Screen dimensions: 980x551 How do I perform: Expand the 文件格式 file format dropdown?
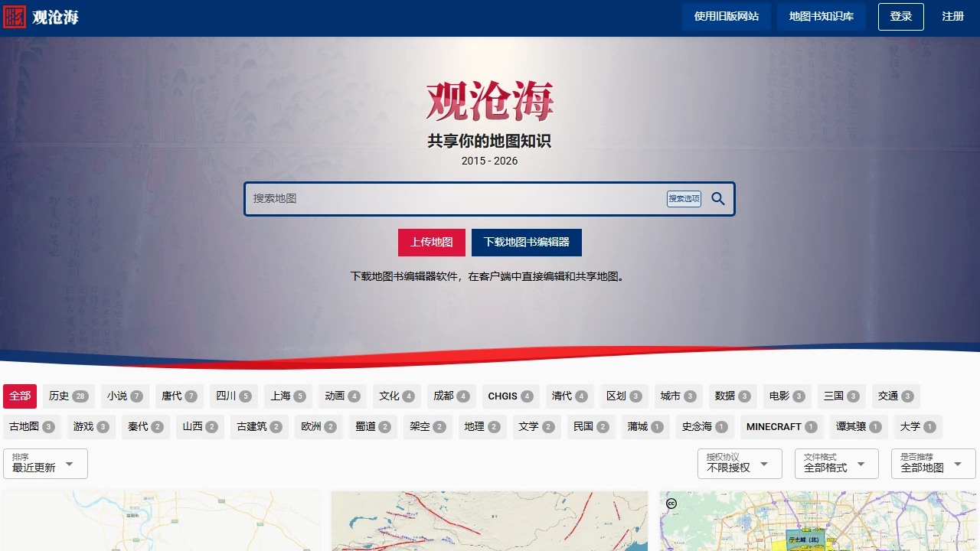836,464
